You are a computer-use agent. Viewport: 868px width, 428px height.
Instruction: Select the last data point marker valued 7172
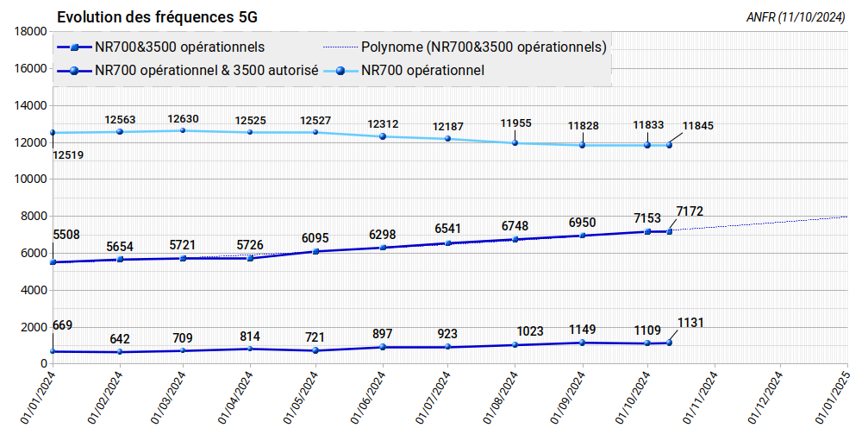669,231
